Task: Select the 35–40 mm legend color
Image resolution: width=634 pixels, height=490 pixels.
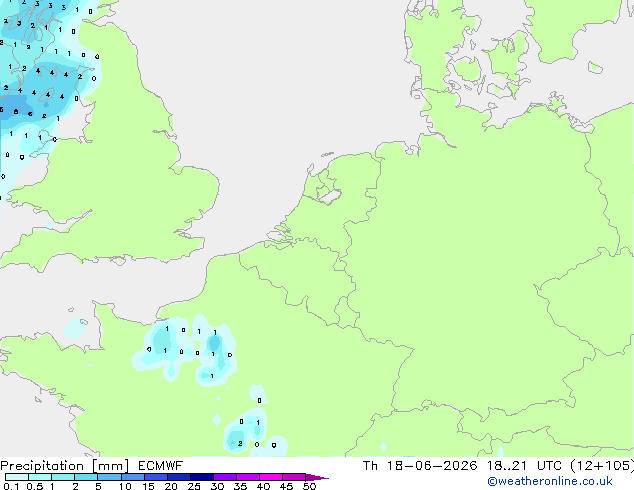Action: point(247,477)
